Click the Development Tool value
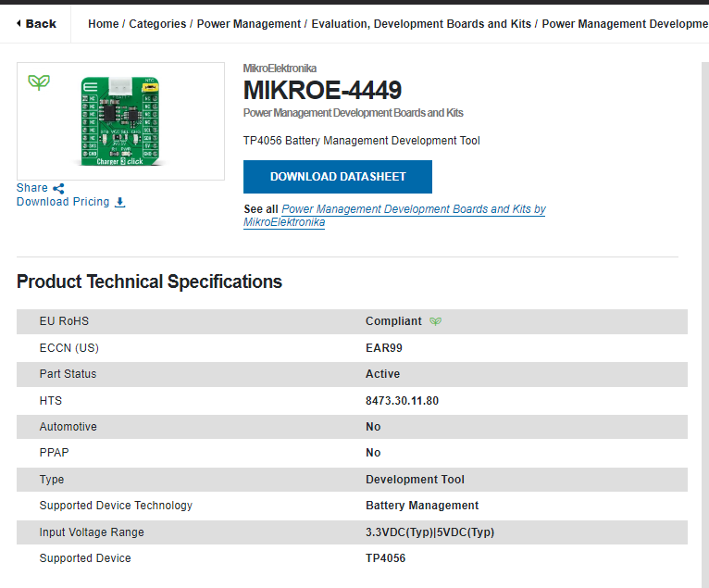Viewport: 709px width, 588px height. (x=415, y=480)
